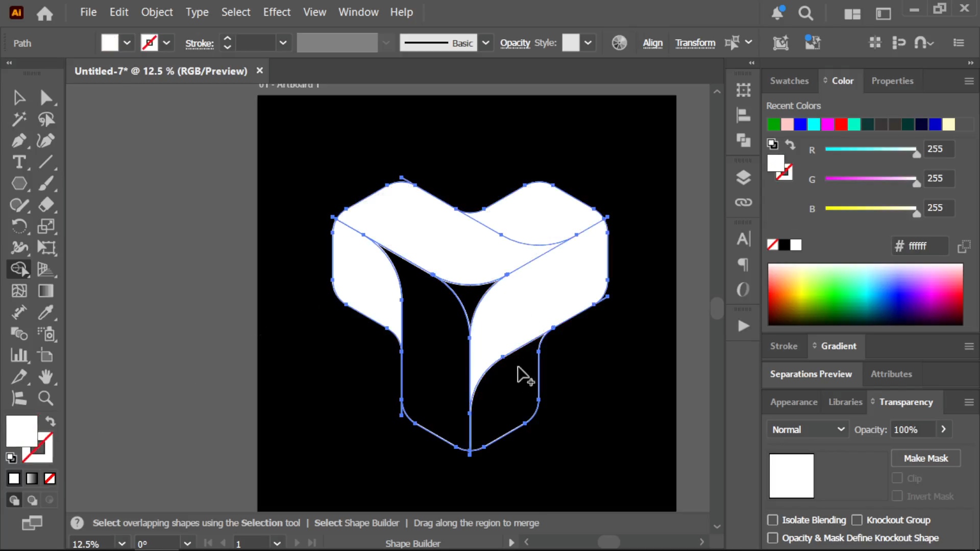The image size is (980, 551).
Task: Open the Align panel link
Action: pyautogui.click(x=652, y=43)
